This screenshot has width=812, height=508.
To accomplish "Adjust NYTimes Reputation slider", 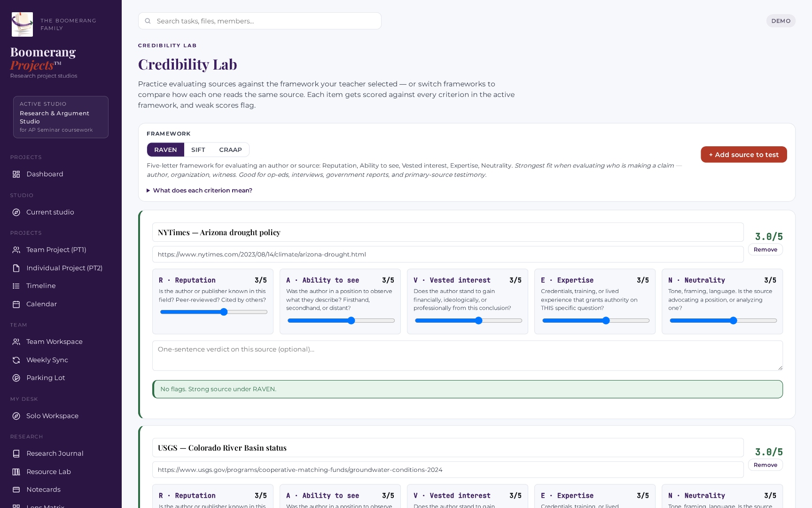I will click(213, 312).
